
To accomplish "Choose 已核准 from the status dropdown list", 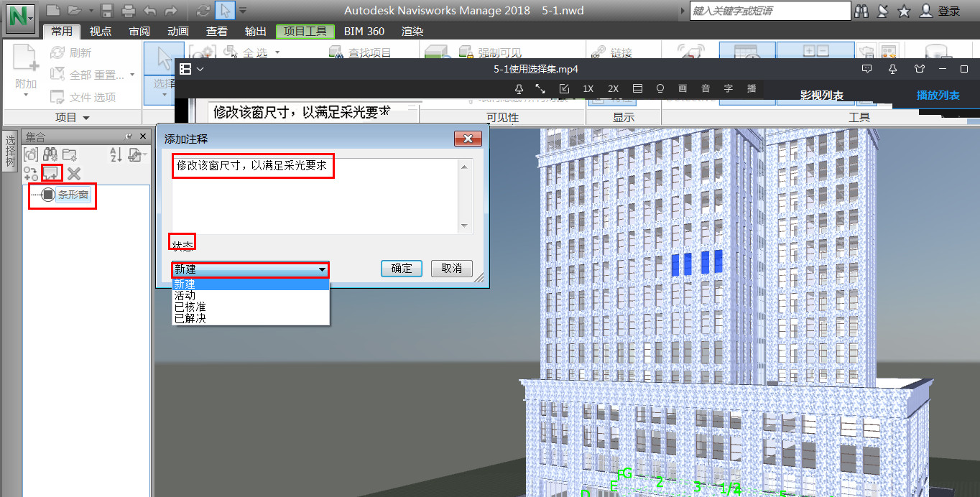I will pos(250,307).
